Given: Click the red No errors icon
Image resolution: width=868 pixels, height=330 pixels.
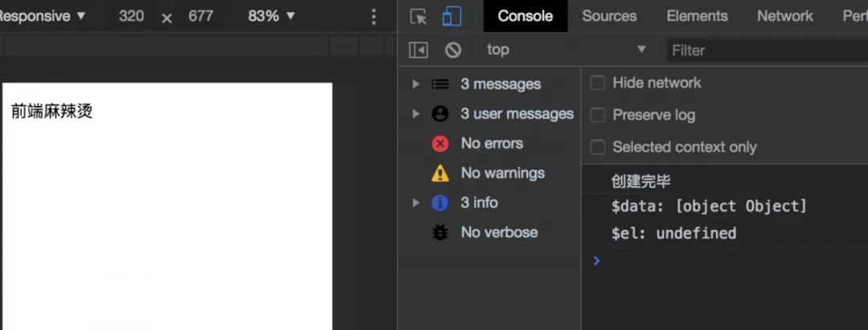Looking at the screenshot, I should pyautogui.click(x=440, y=144).
